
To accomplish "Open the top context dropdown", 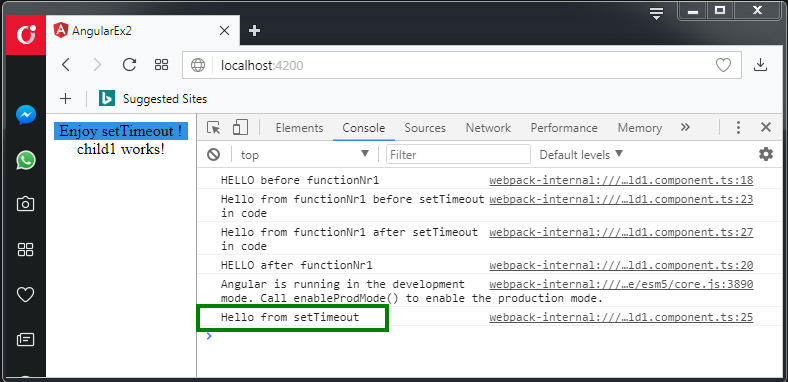I will (305, 154).
